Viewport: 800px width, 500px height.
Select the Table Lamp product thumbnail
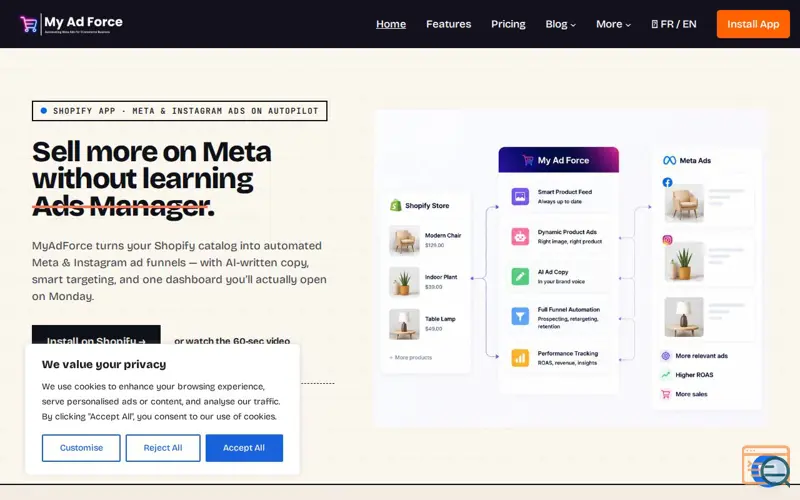(404, 323)
